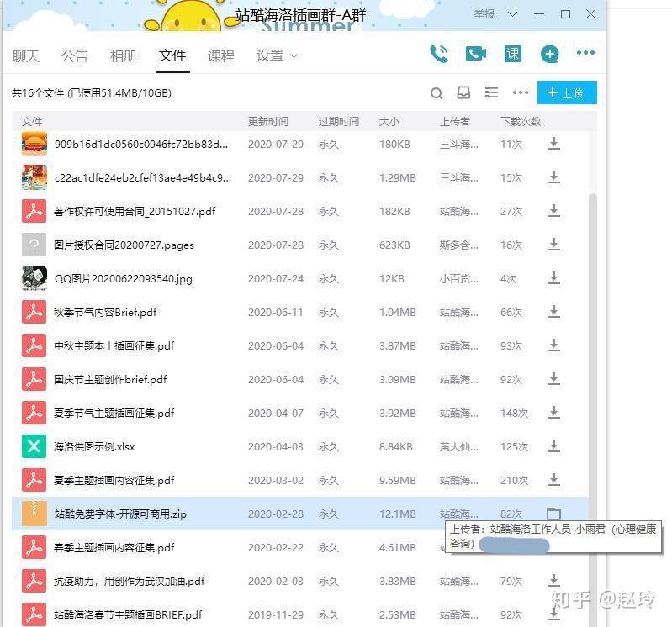This screenshot has width=672, height=627.
Task: Download 著作权许可使用合同_20151027.pdf
Action: [x=553, y=211]
